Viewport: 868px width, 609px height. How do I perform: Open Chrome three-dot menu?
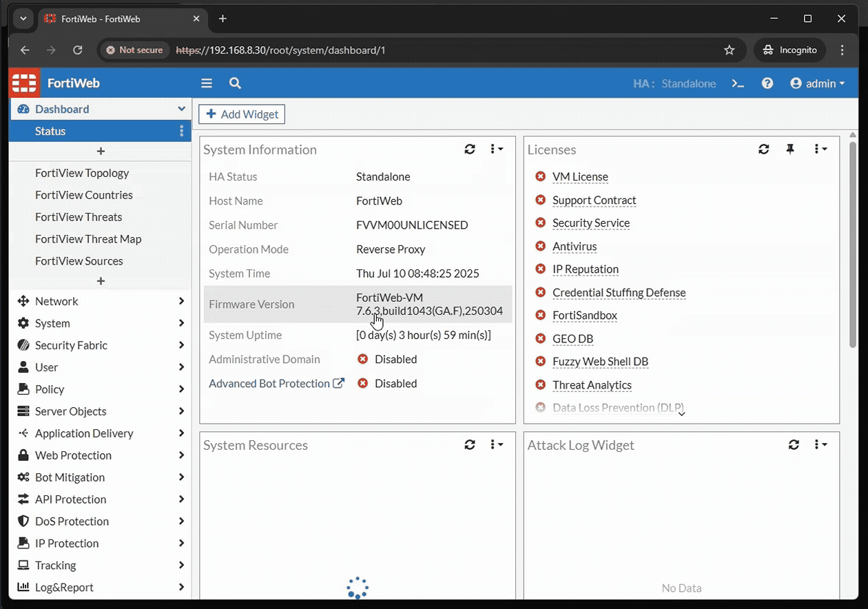tap(843, 50)
